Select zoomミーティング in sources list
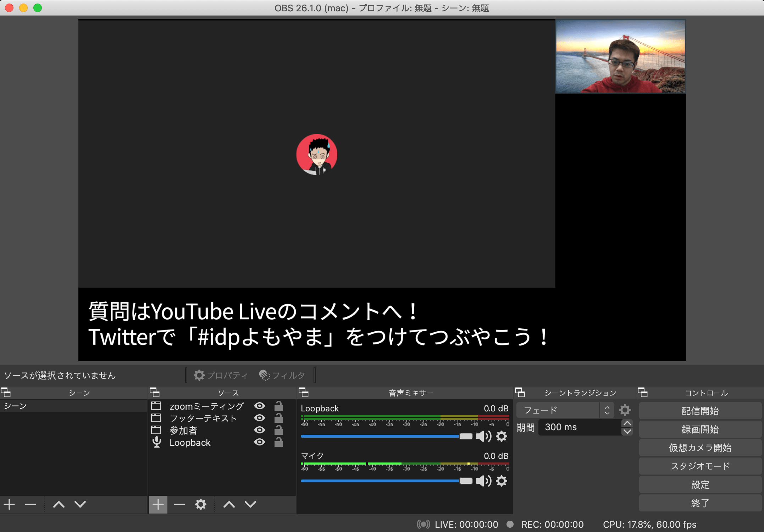This screenshot has height=532, width=764. [x=207, y=406]
